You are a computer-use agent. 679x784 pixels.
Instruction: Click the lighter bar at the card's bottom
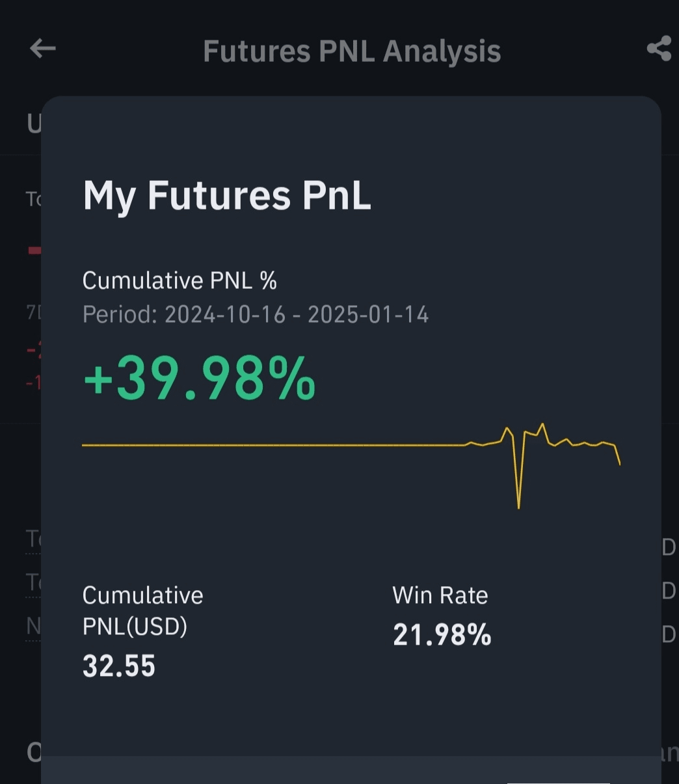tap(351, 770)
